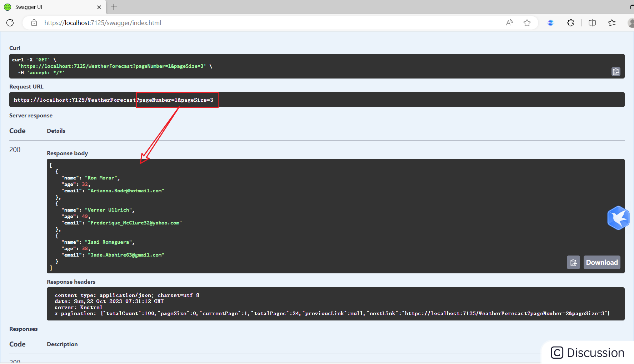Open the browser extensions menu
The image size is (634, 364).
point(570,23)
